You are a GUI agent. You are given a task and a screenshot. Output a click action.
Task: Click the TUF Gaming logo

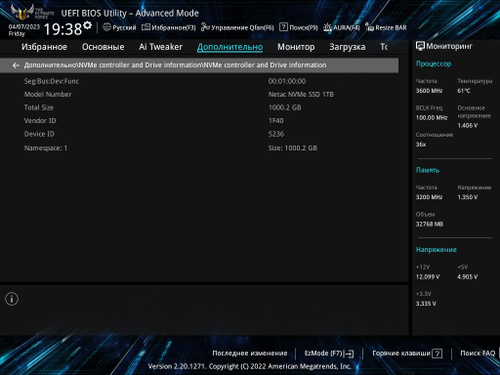[x=32, y=12]
